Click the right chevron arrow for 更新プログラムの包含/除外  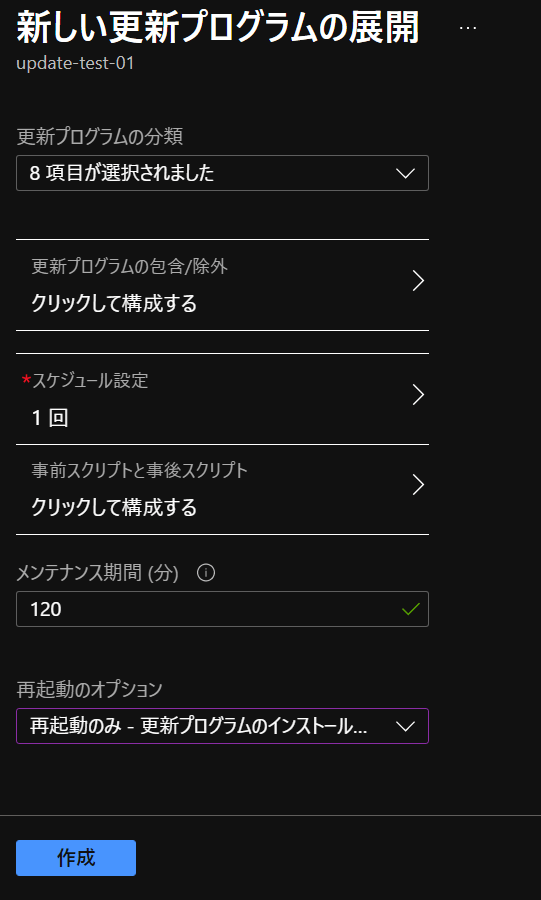coord(418,281)
